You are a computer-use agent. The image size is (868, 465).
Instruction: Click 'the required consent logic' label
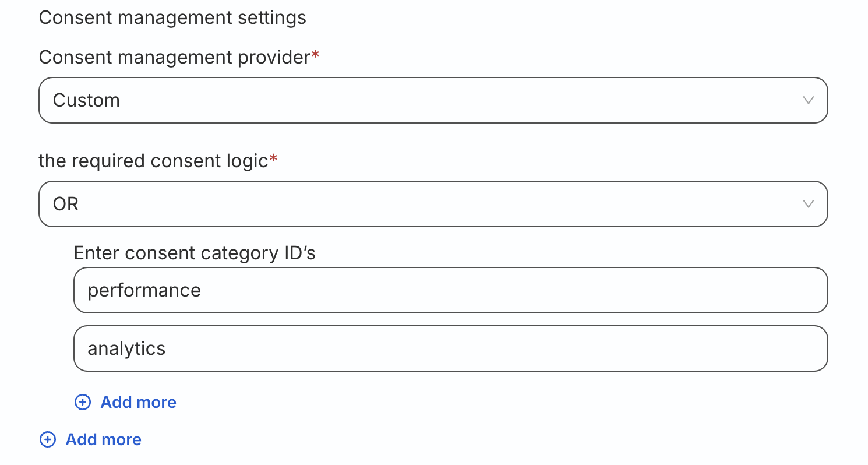pyautogui.click(x=153, y=161)
